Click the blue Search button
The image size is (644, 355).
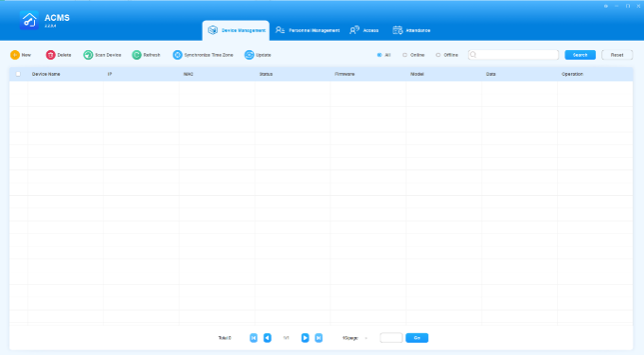[x=580, y=55]
